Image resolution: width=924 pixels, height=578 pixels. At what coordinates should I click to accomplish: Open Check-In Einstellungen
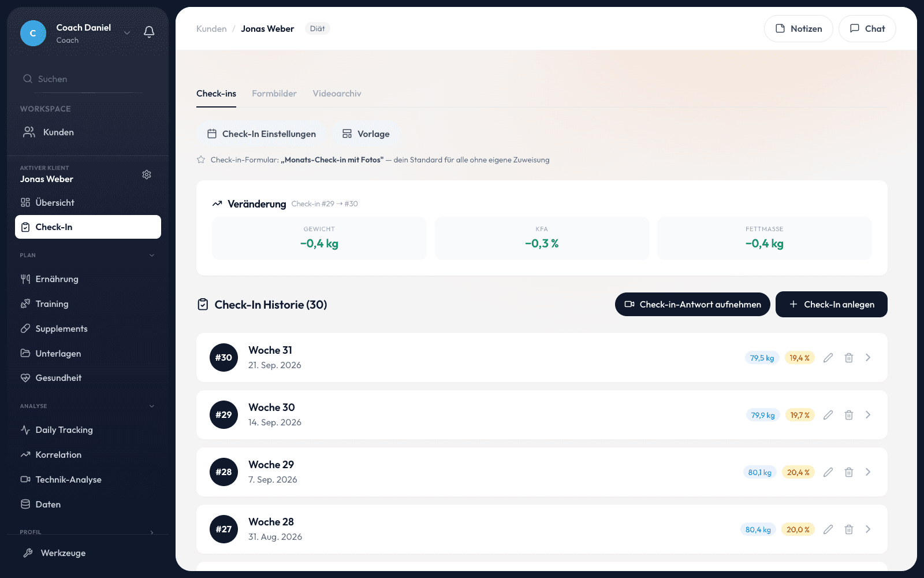coord(261,134)
